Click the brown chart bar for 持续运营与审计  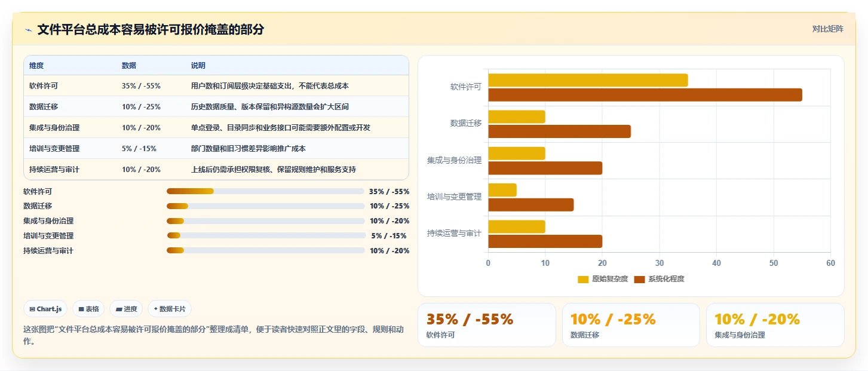(545, 241)
